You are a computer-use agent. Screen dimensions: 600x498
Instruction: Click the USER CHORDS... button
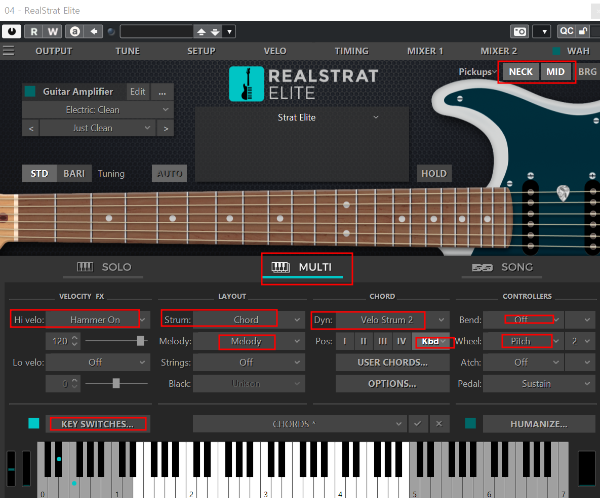[x=393, y=362]
